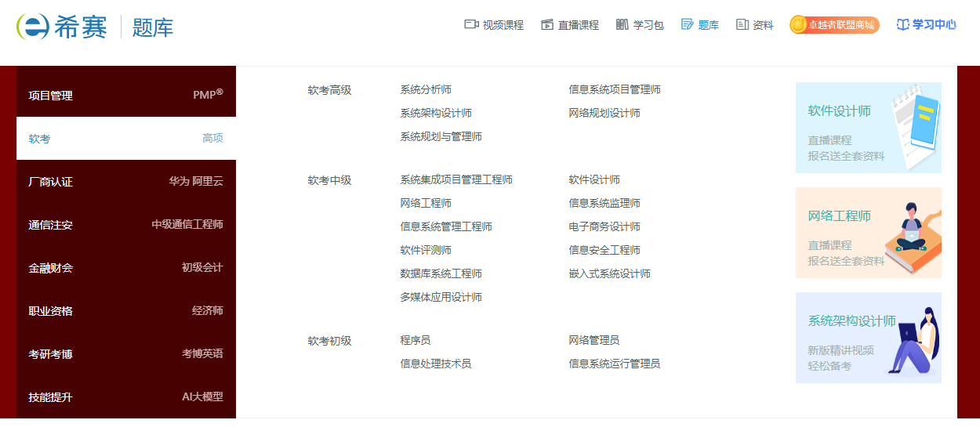Click the video camera icon beside 视频课程
This screenshot has height=438, width=980.
pyautogui.click(x=471, y=24)
